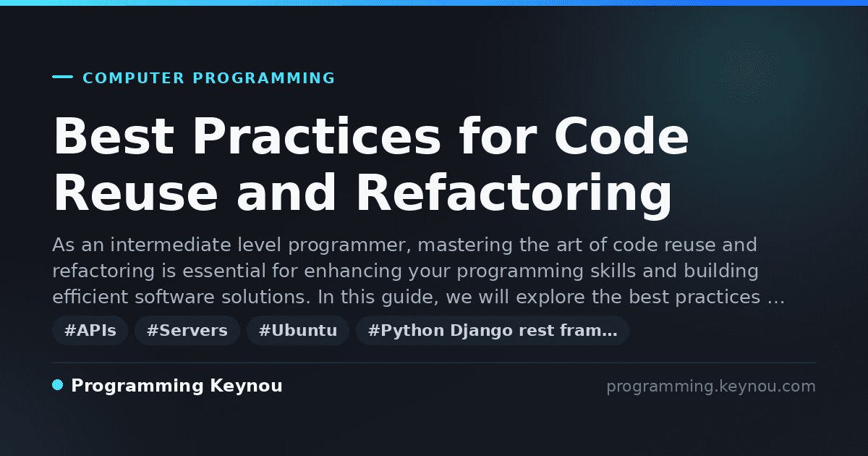Select the #Python Django rest framework tag
Image resolution: width=868 pixels, height=456 pixels.
(493, 331)
